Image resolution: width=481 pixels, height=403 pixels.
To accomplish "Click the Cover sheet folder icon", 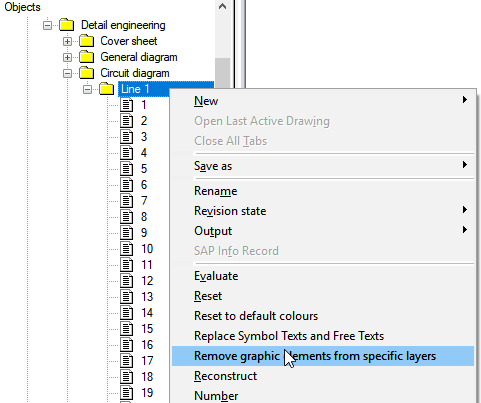I will (x=86, y=41).
